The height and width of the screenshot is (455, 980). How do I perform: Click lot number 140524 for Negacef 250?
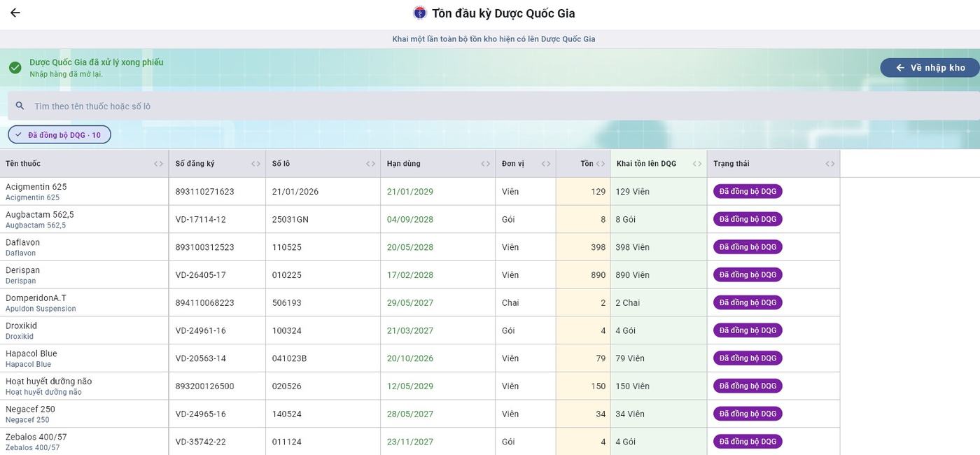[287, 414]
